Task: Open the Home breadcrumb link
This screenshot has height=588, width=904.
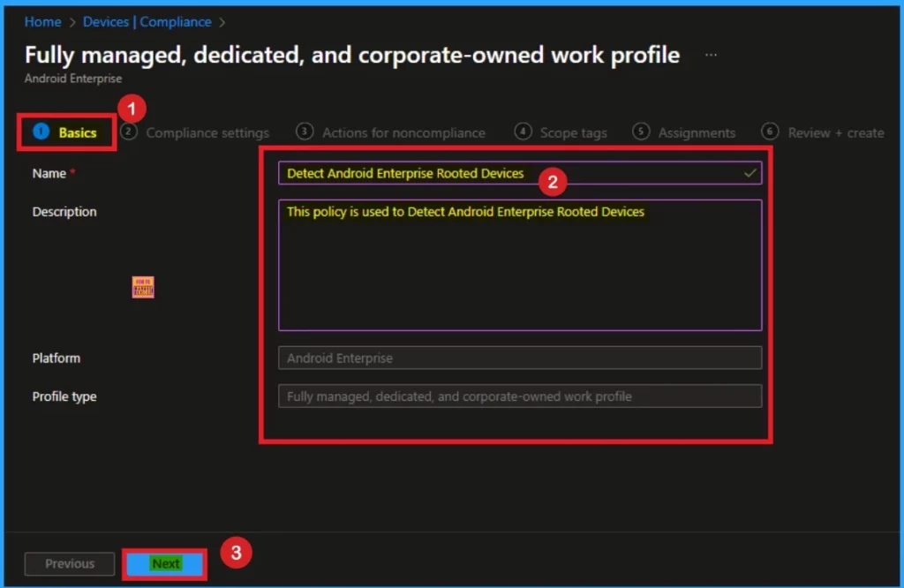Action: click(42, 22)
